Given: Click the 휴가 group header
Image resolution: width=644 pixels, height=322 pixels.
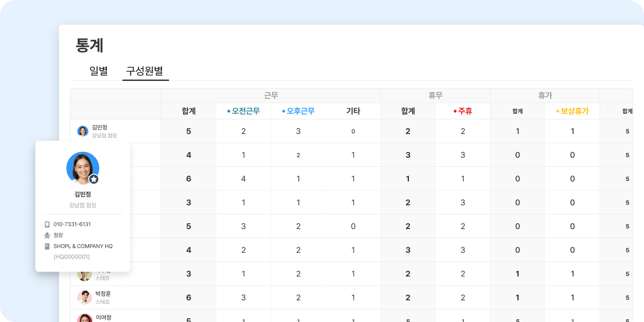Looking at the screenshot, I should [x=545, y=96].
